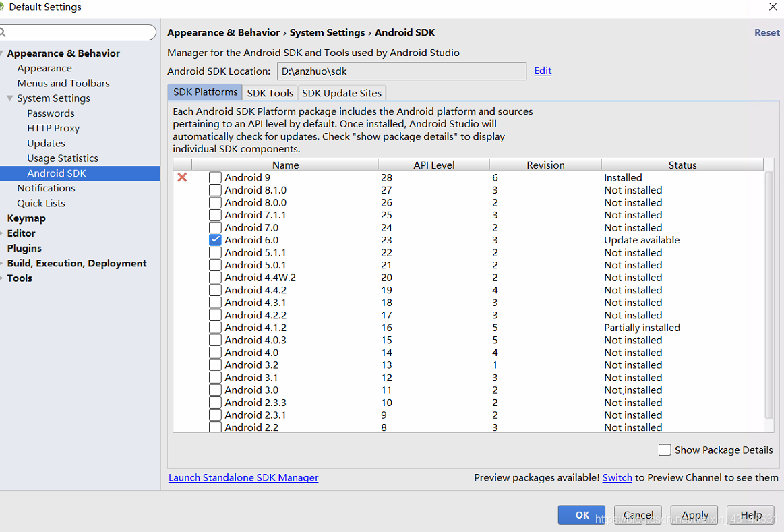
Task: Tick the Android 8.0.0 checkbox
Action: (x=216, y=202)
